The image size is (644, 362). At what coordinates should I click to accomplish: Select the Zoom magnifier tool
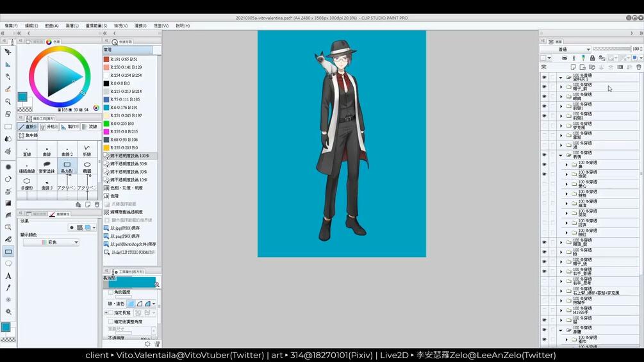[x=8, y=101]
